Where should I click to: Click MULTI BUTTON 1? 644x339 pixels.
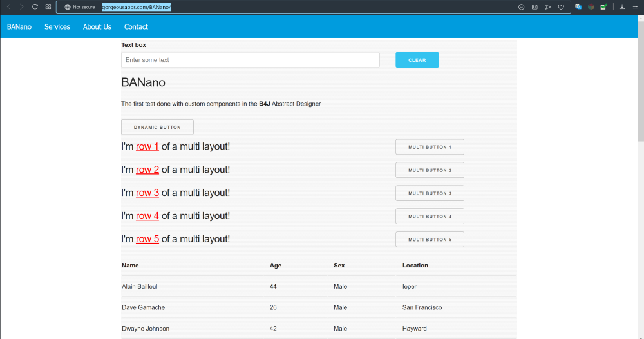(430, 147)
